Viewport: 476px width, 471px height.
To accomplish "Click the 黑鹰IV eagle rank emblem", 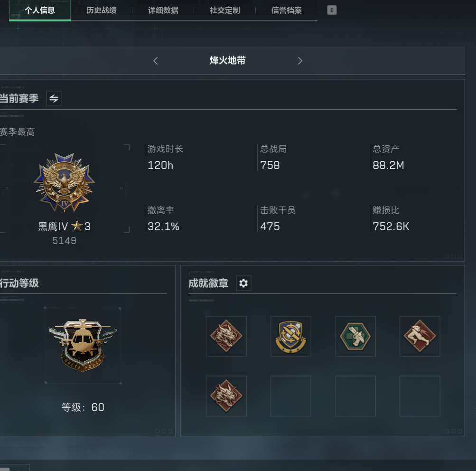I will tap(65, 183).
